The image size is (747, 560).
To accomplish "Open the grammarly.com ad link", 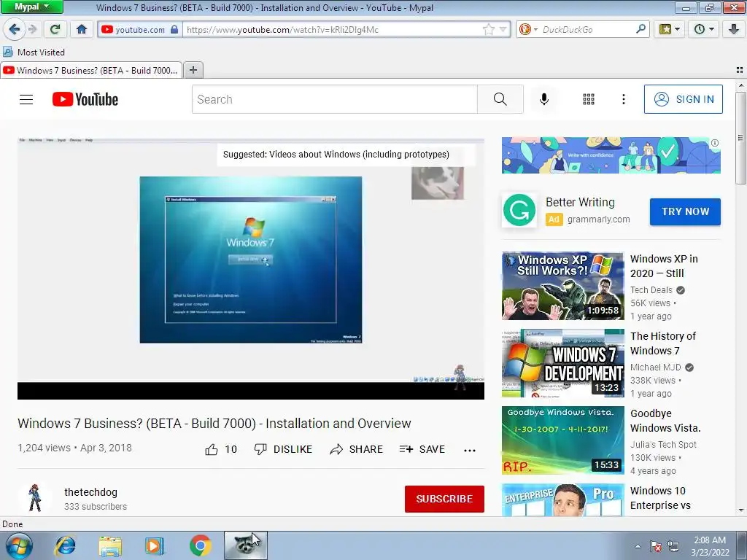I will [x=598, y=219].
